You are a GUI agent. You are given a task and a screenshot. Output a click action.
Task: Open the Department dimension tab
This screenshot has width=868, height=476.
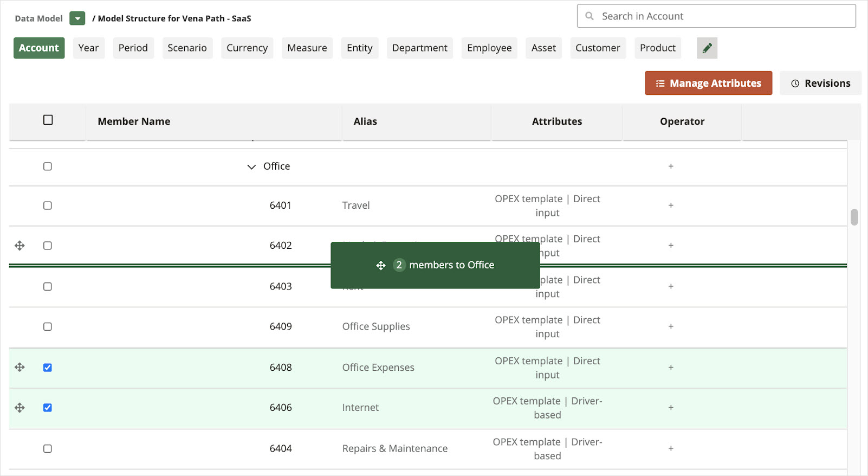pos(419,48)
